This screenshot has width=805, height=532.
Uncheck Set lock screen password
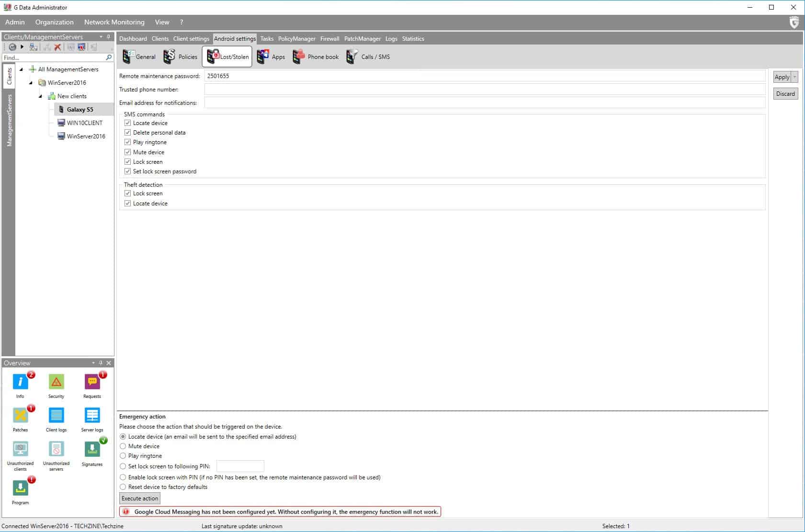pos(128,171)
